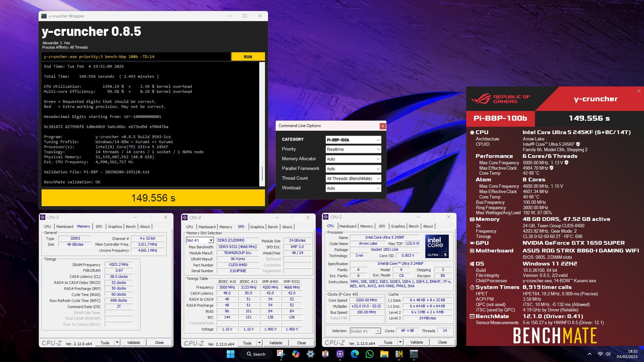Viewport: 644px width, 362px height.
Task: Click the DRAM Frequency value 4203.2 MHz
Action: coord(119,265)
